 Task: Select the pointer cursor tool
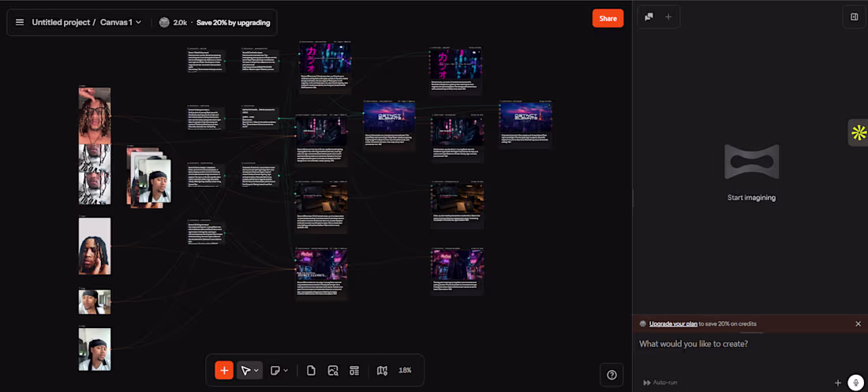point(245,371)
